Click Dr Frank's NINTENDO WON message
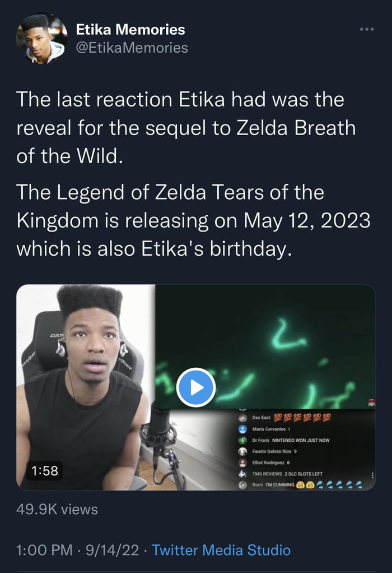Viewport: 392px width, 573px height. [x=300, y=440]
